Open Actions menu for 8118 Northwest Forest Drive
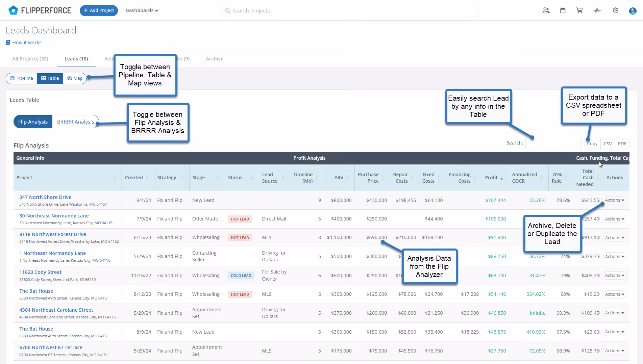Viewport: 643px width, 364px height. (614, 238)
